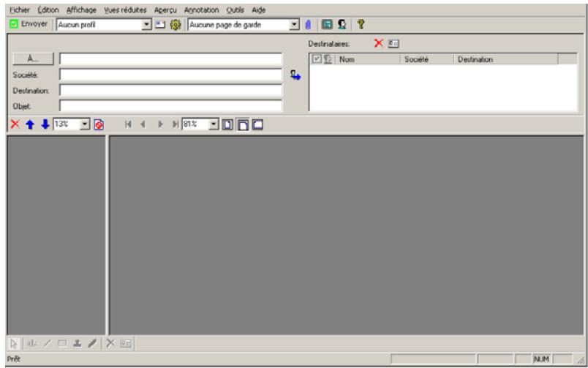Focus the Destination input field
This screenshot has width=588, height=368.
click(x=170, y=91)
